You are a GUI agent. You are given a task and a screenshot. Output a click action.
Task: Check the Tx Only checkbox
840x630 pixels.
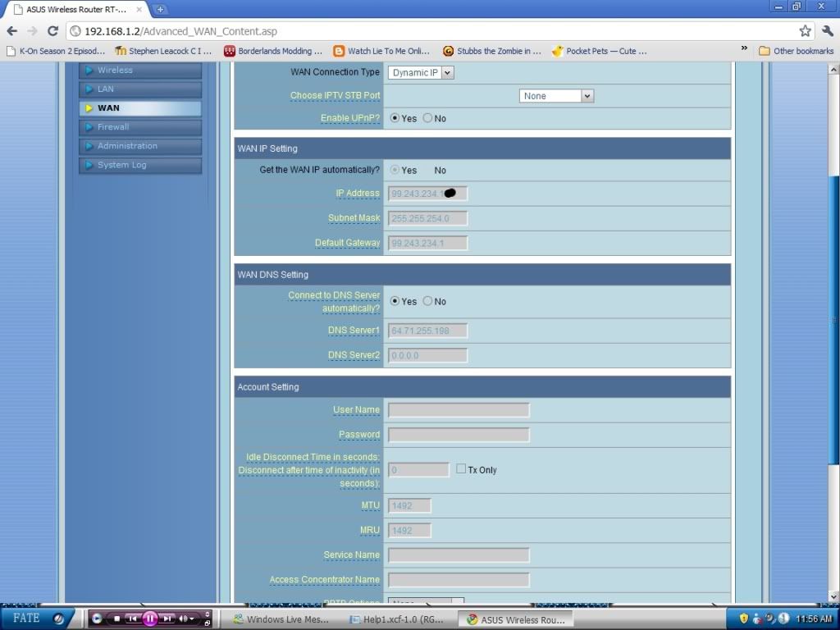pos(461,469)
